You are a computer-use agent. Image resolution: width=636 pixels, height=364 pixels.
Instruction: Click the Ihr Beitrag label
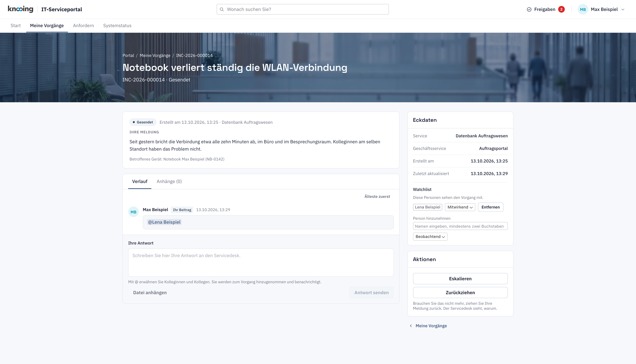[x=182, y=210]
